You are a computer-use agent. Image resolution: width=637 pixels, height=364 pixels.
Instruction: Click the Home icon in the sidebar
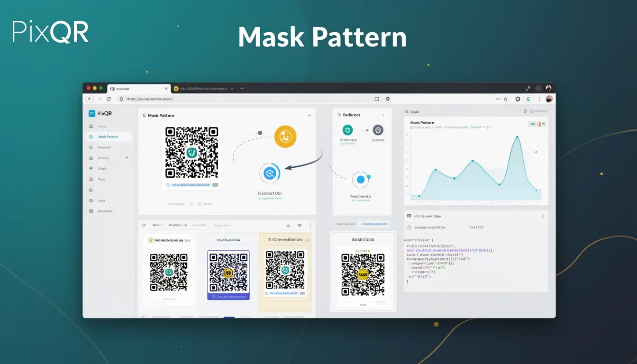91,127
